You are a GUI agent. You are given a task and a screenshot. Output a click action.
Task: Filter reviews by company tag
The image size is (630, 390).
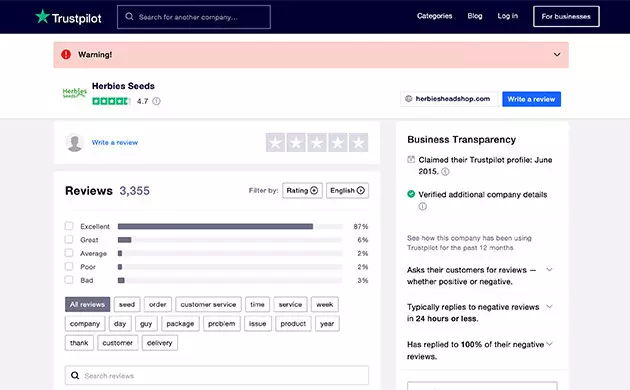coord(85,324)
